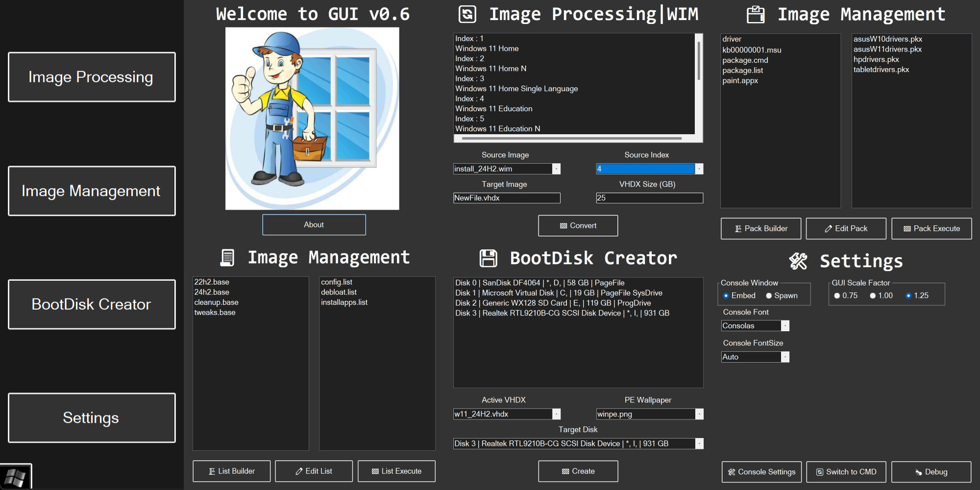Click the Create button

click(578, 471)
